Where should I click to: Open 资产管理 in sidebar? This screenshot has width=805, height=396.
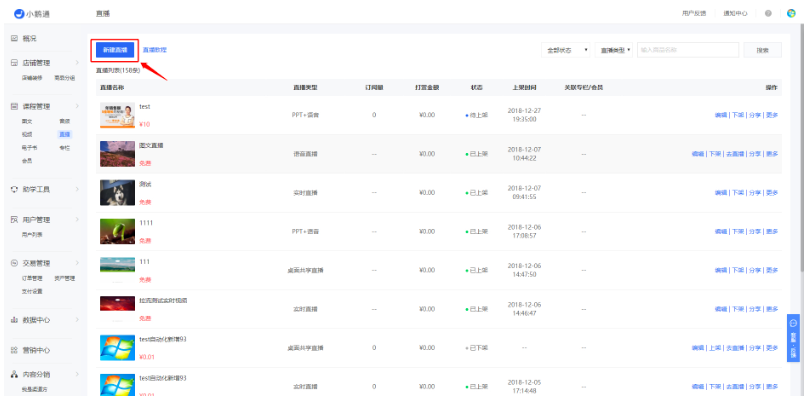65,278
